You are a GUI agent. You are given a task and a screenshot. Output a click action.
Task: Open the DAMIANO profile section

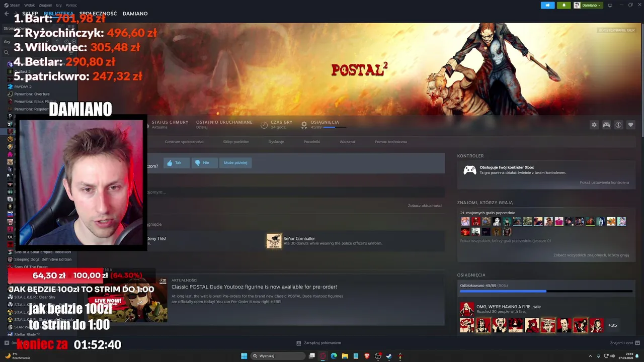click(135, 14)
